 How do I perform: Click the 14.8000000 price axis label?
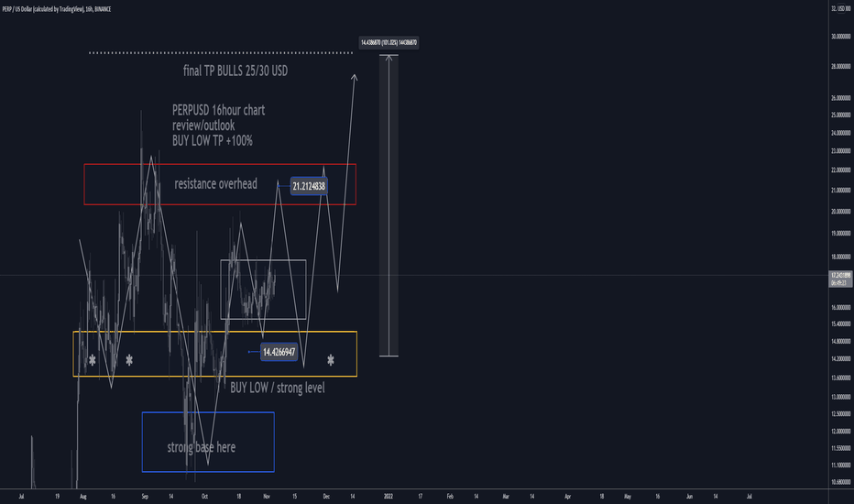pyautogui.click(x=841, y=342)
